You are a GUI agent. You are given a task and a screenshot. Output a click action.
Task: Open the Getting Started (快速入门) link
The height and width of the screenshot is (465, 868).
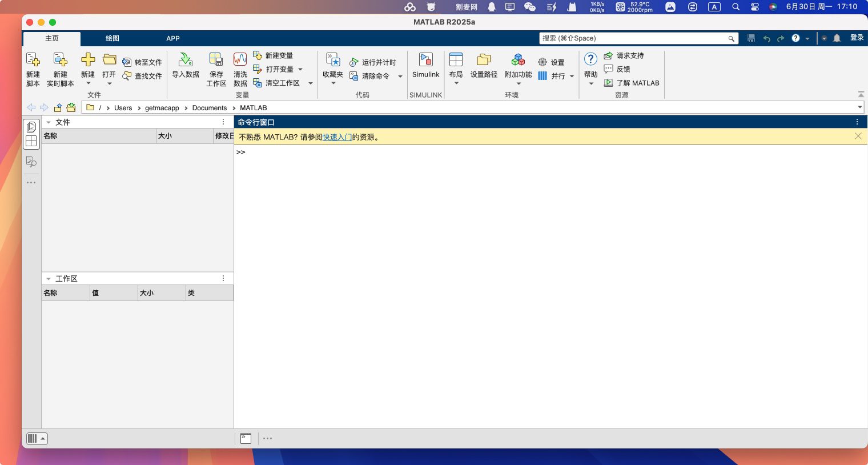[x=337, y=137]
